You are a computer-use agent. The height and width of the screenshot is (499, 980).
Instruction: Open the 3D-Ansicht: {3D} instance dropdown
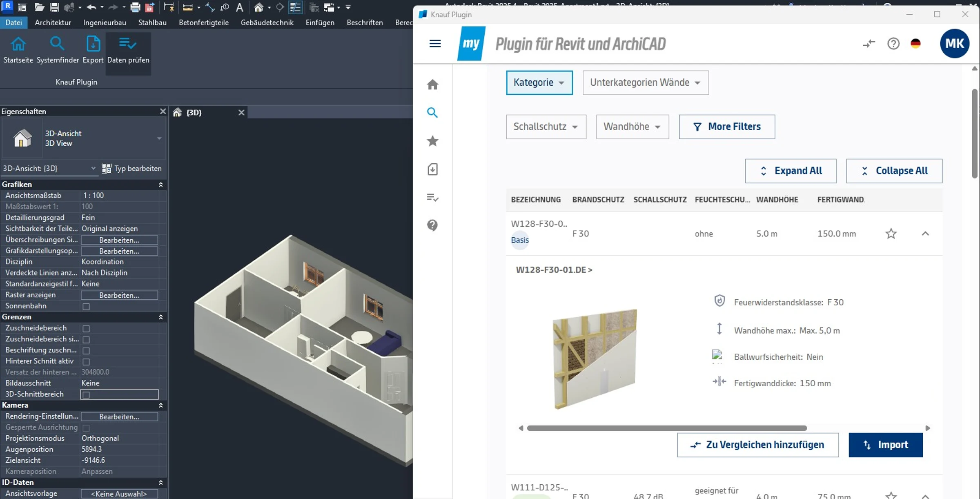[49, 168]
